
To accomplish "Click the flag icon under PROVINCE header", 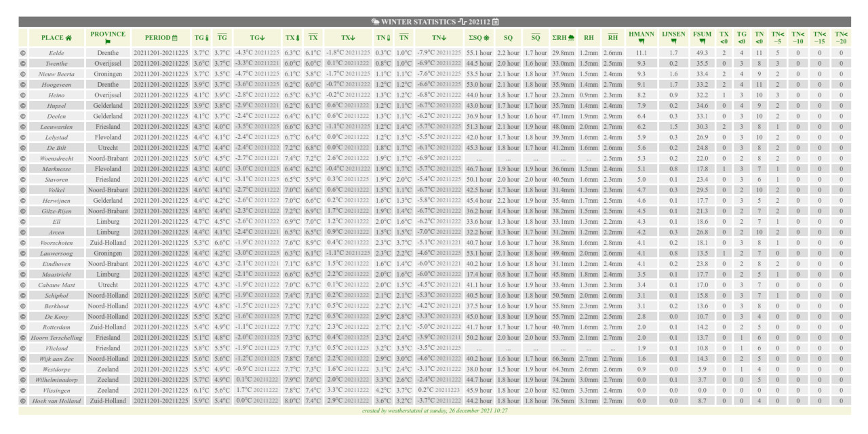I will pyautogui.click(x=108, y=42).
